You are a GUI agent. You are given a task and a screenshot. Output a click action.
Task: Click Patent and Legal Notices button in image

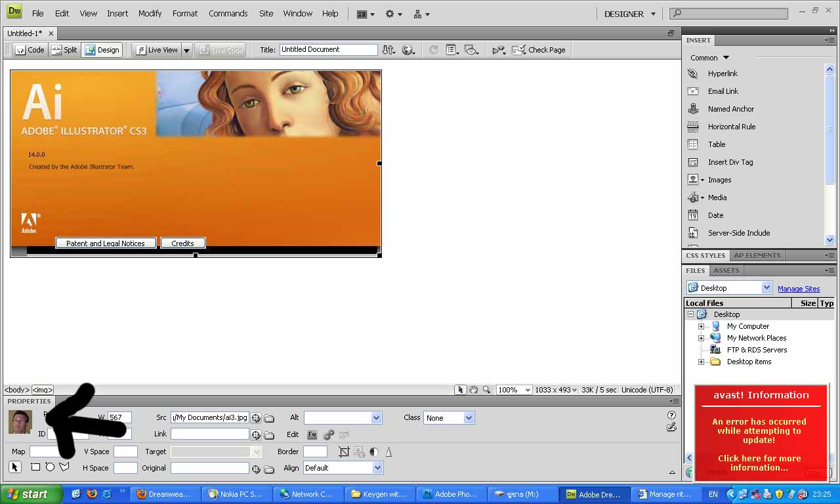106,243
